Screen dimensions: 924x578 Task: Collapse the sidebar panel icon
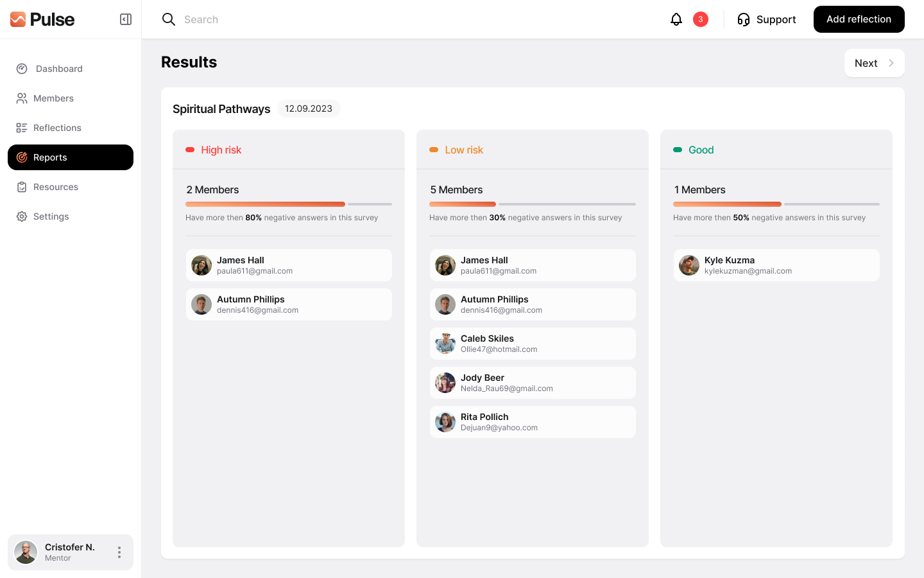pos(126,19)
